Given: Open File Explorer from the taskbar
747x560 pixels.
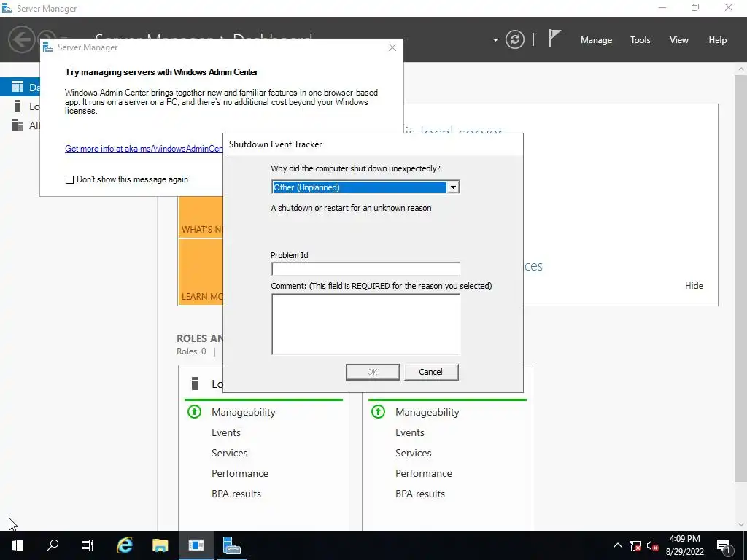Looking at the screenshot, I should tap(160, 545).
